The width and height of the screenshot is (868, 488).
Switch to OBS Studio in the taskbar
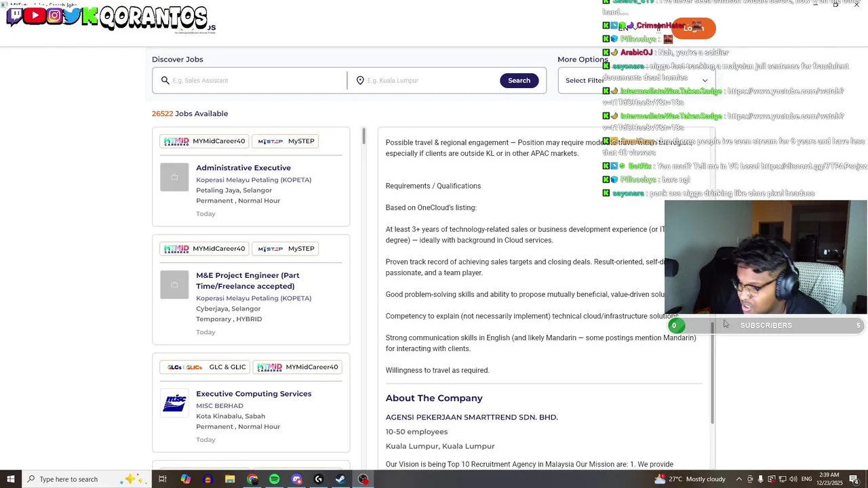[x=363, y=479]
